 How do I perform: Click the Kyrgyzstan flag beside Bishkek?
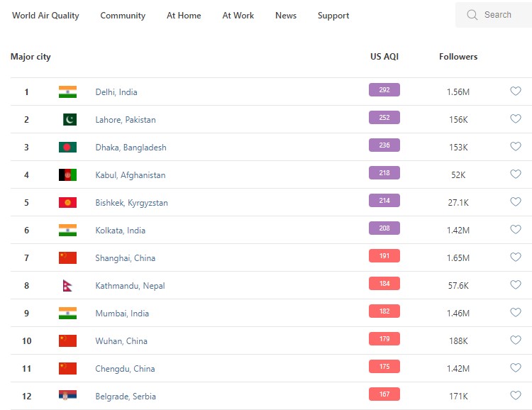(x=67, y=203)
